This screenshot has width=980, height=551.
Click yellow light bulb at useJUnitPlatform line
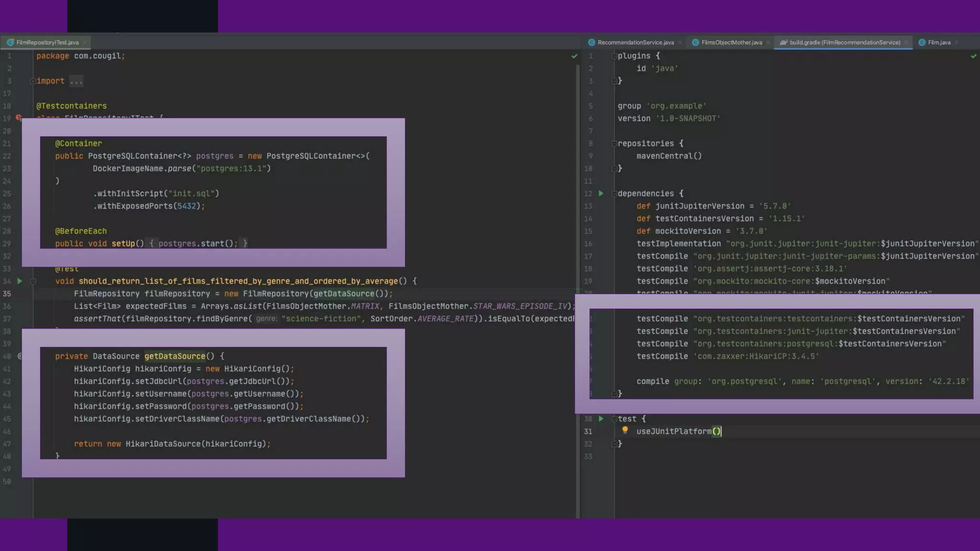(625, 430)
